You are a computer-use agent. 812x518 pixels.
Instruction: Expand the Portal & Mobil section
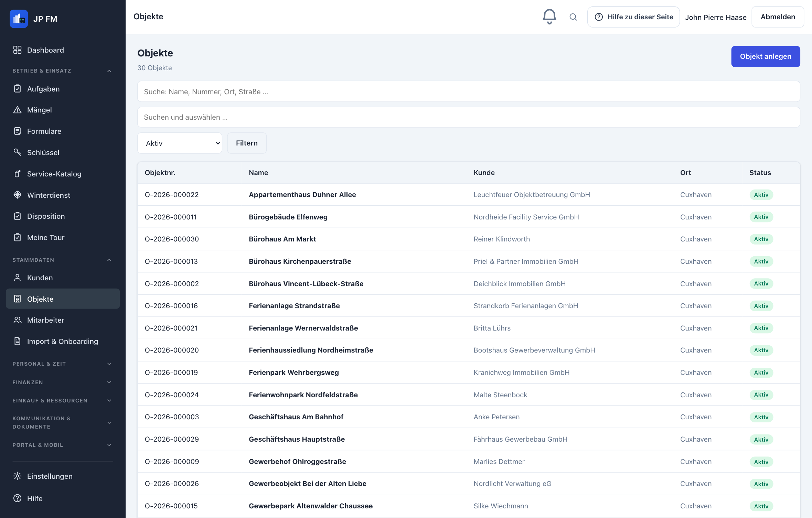[x=109, y=445]
